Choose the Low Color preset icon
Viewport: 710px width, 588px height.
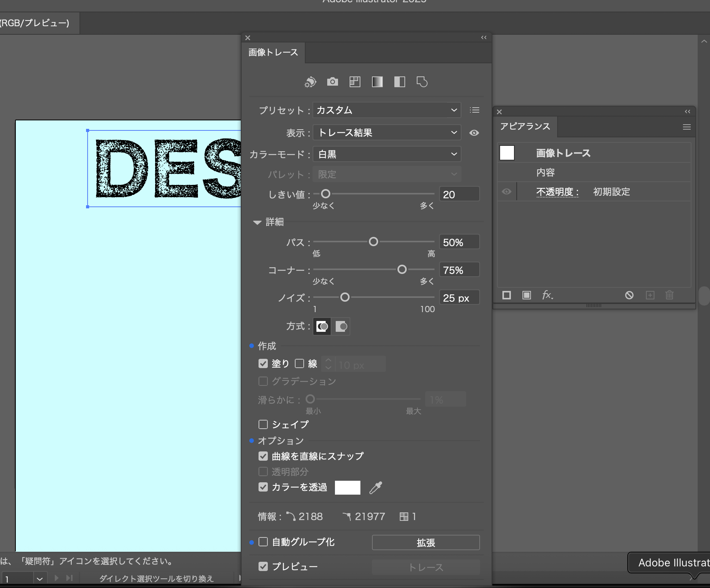[355, 82]
